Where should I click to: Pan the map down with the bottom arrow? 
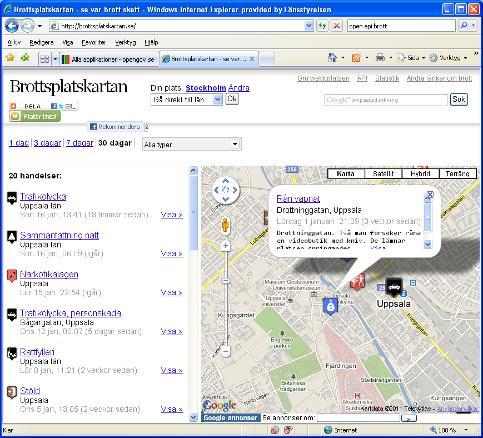point(226,199)
